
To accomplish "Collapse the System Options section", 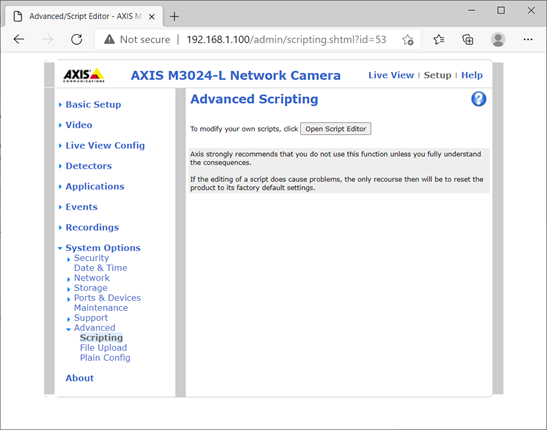I will coord(103,248).
